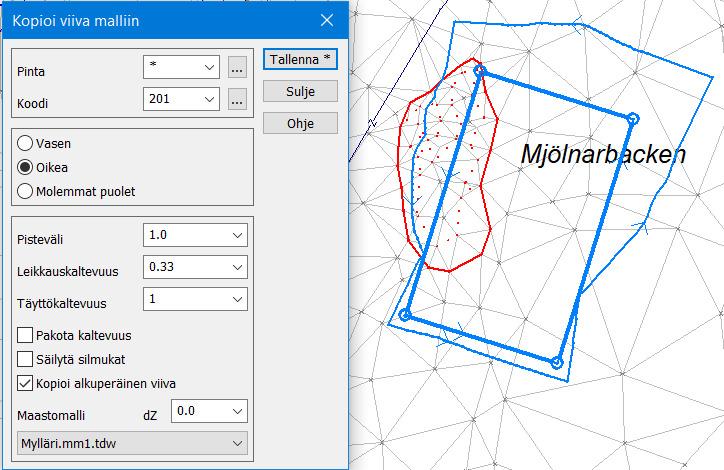Viewport: 724px width, 470px height.
Task: Expand the Leikkauskaltevuus dropdown
Action: point(236,267)
